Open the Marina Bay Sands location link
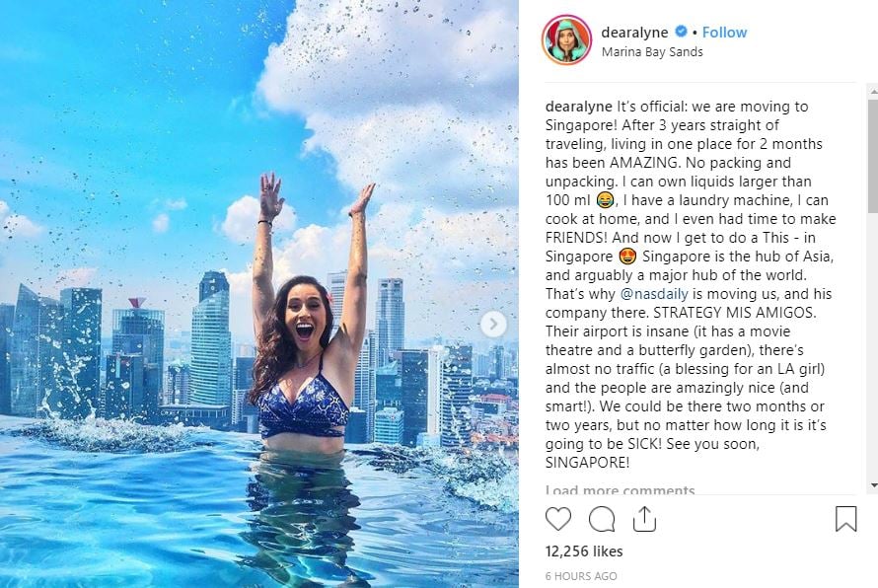The height and width of the screenshot is (588, 878). click(652, 52)
